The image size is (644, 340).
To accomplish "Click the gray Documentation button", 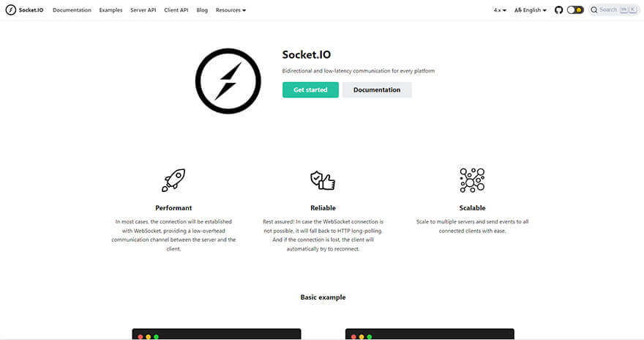I will [377, 89].
